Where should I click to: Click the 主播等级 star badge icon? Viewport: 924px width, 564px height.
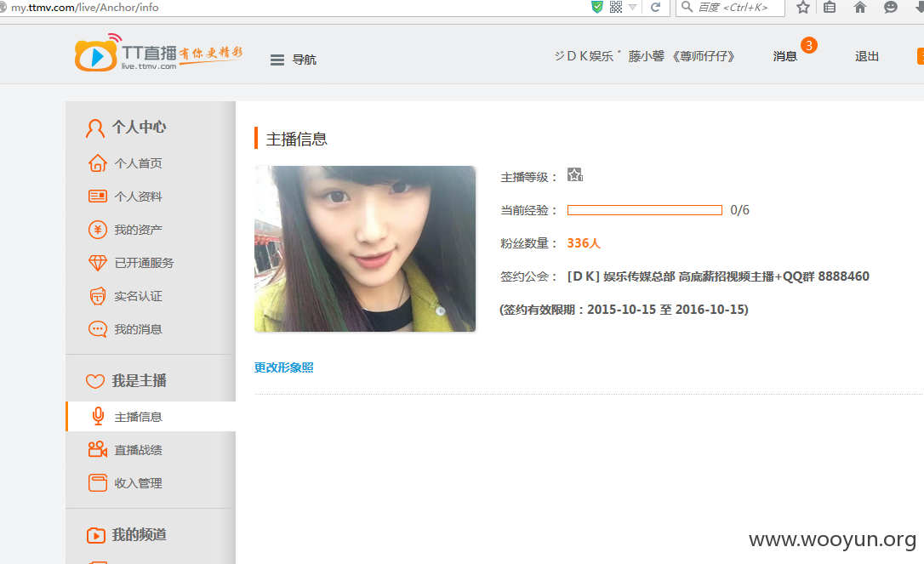pyautogui.click(x=575, y=175)
